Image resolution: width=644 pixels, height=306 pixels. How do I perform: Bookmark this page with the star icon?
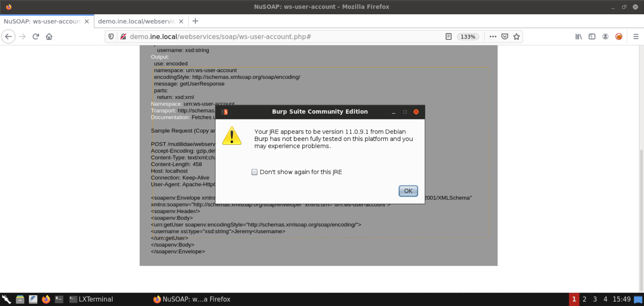pos(517,37)
